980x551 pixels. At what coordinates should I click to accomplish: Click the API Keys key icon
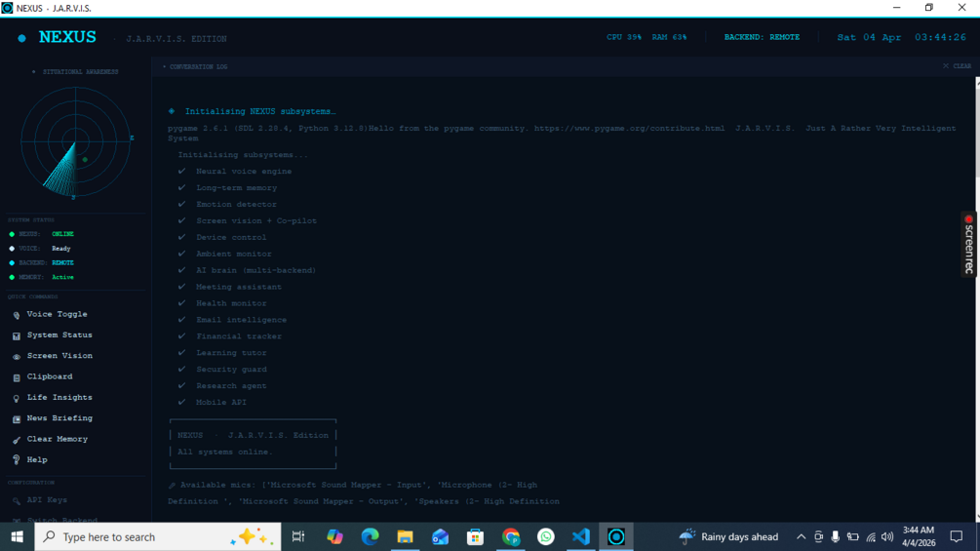coord(17,501)
